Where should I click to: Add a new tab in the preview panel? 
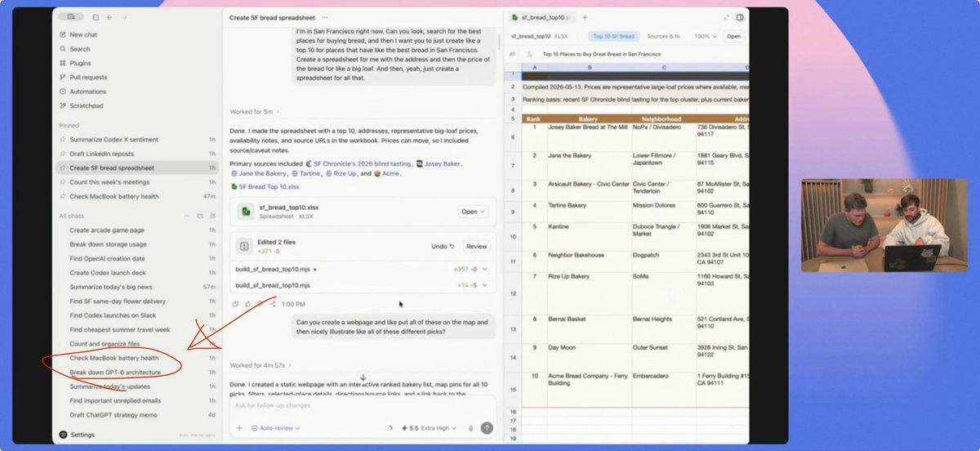pos(584,17)
